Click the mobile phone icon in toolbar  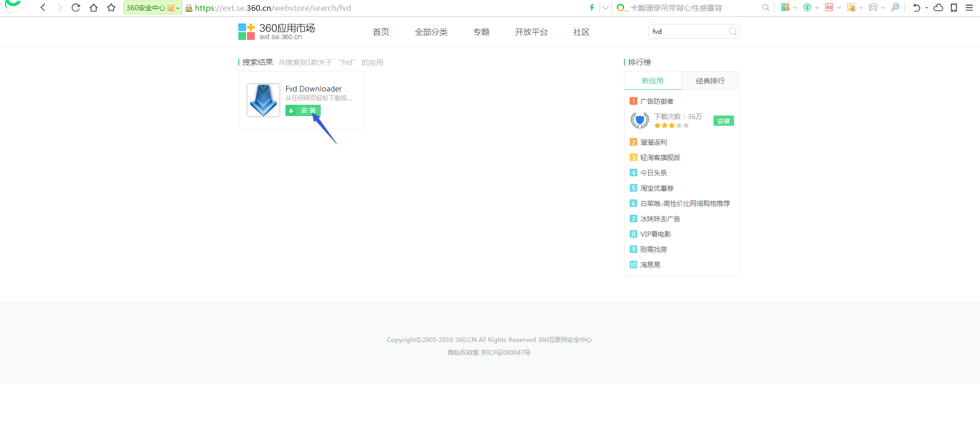pyautogui.click(x=954, y=8)
